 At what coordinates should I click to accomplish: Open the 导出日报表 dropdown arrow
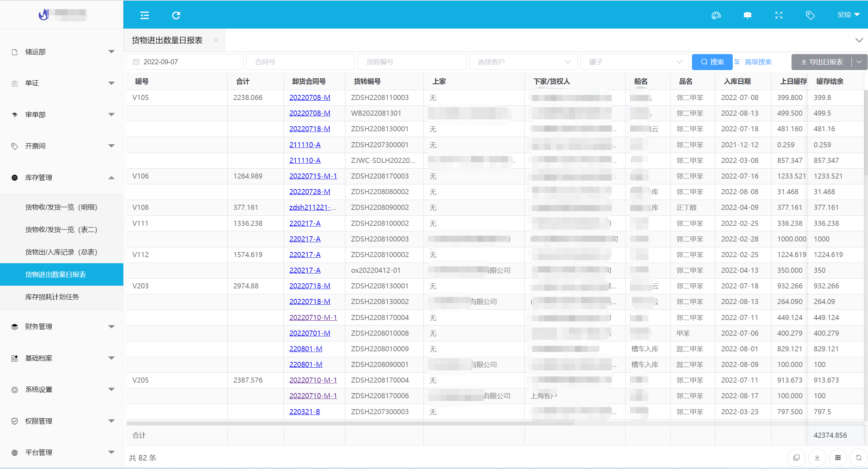tap(860, 62)
